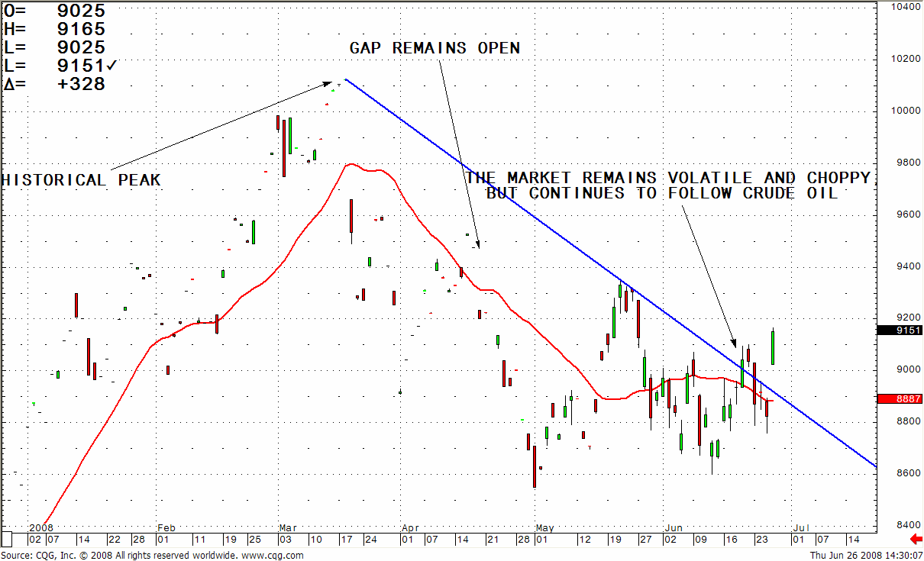Image resolution: width=924 pixels, height=561 pixels.
Task: Click the black 9151 current price marker
Action: 900,330
